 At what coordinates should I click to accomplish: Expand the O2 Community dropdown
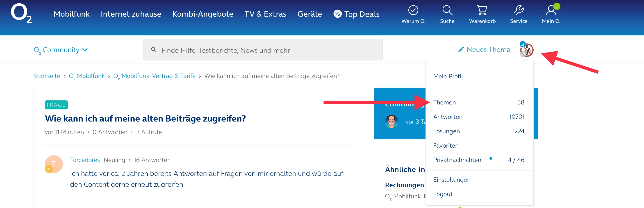point(61,50)
